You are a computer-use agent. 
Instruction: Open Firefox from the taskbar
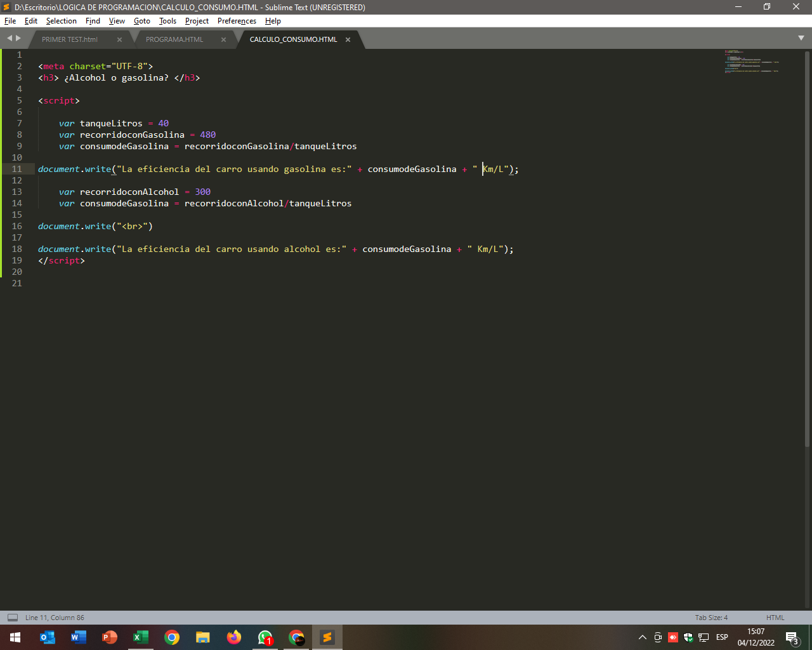234,637
